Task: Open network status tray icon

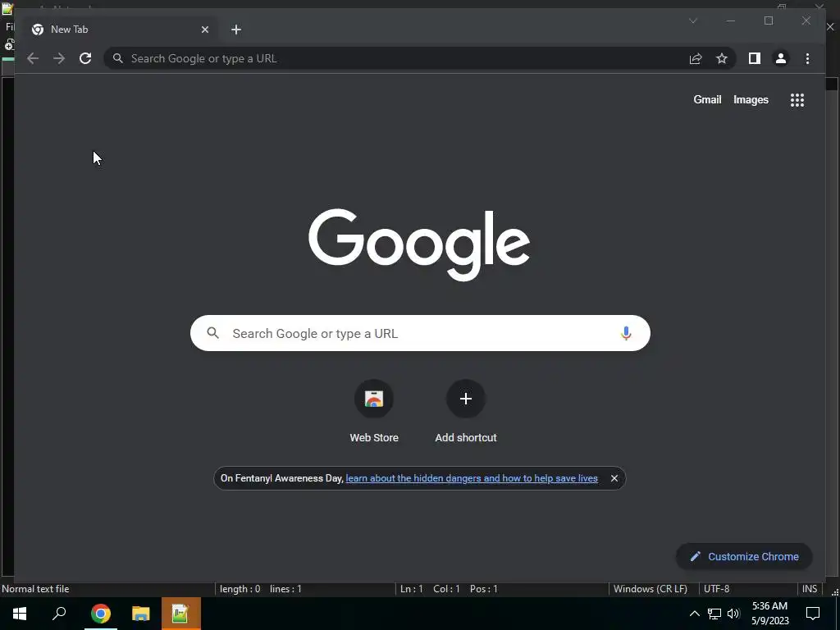Action: [714, 614]
